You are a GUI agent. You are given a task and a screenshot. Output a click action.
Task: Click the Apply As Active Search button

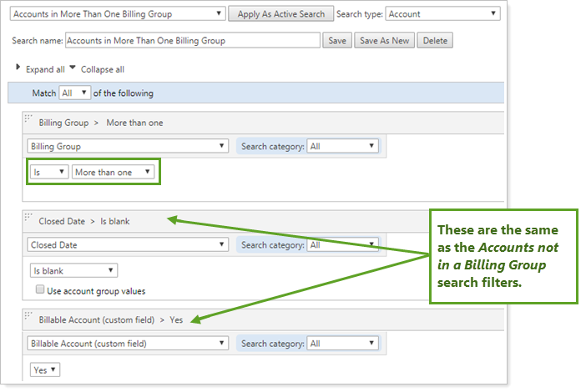point(281,14)
